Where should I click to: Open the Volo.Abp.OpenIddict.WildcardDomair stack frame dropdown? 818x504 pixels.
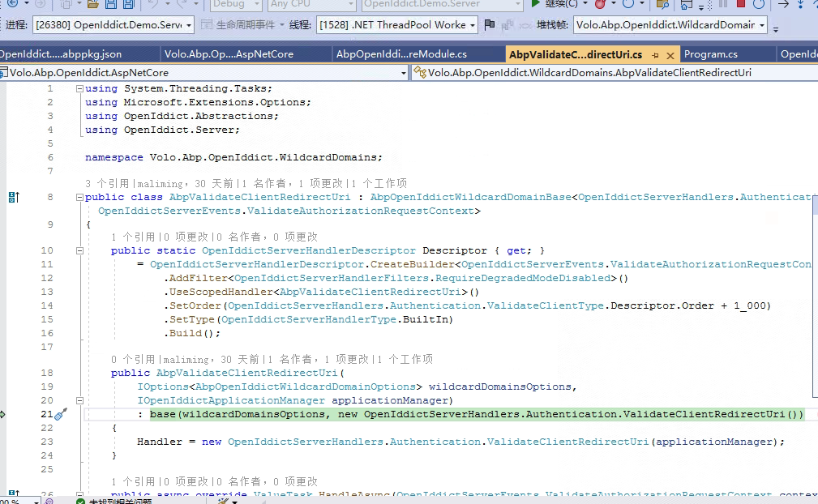pyautogui.click(x=761, y=24)
